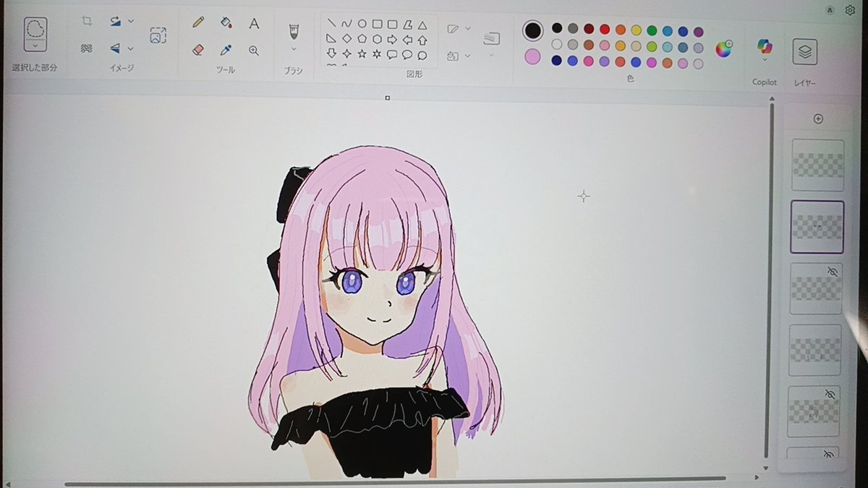
Task: Select the red color swatch
Action: click(603, 30)
